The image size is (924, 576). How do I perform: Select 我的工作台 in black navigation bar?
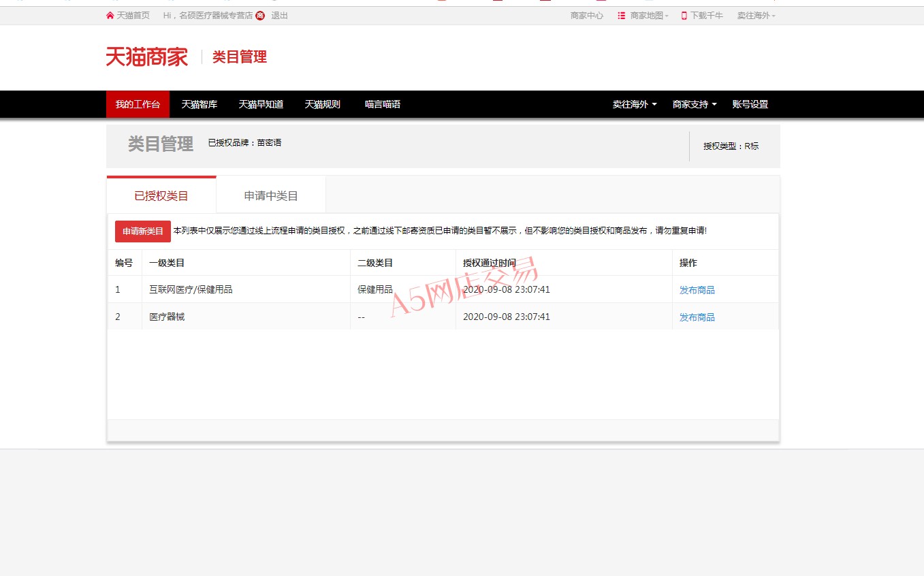138,104
